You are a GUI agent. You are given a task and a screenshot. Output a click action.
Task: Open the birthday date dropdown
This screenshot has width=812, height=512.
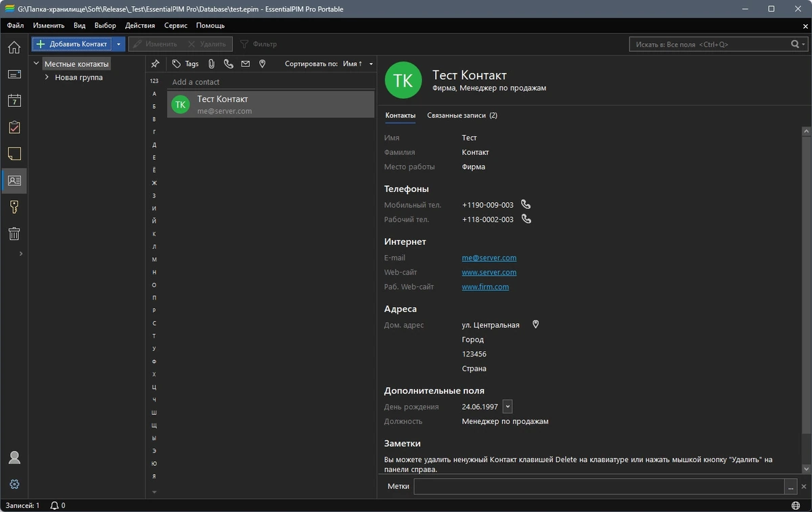[x=507, y=406]
